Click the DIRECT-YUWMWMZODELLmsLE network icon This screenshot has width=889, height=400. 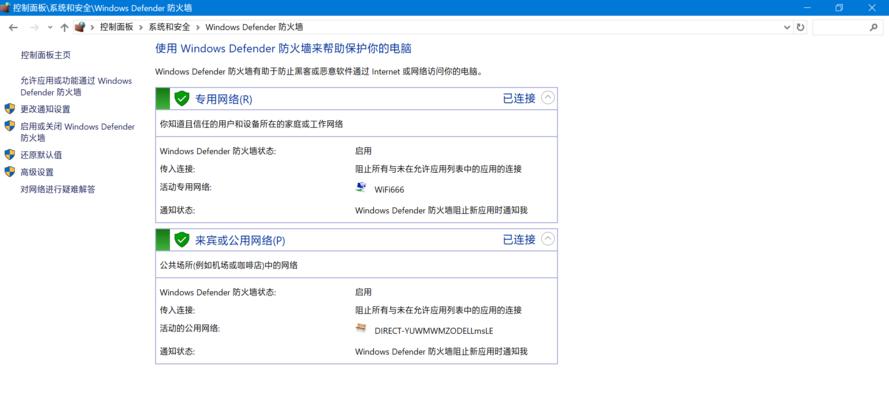click(361, 327)
